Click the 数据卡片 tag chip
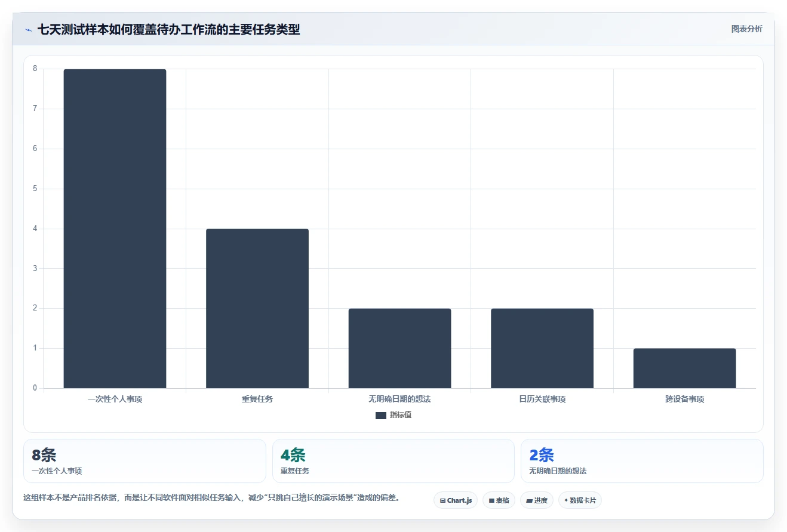 pos(580,500)
